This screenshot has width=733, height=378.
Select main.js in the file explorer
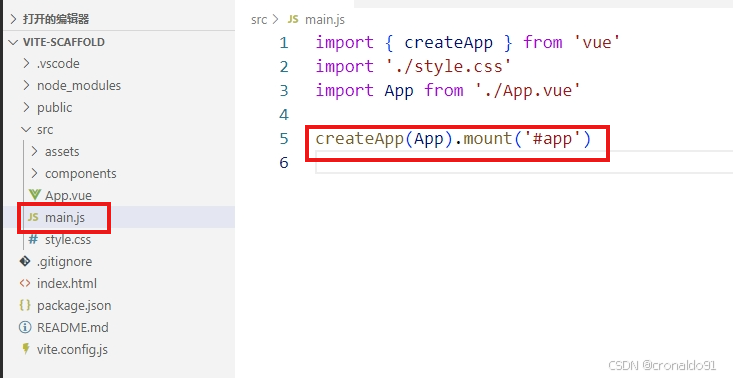pyautogui.click(x=65, y=217)
